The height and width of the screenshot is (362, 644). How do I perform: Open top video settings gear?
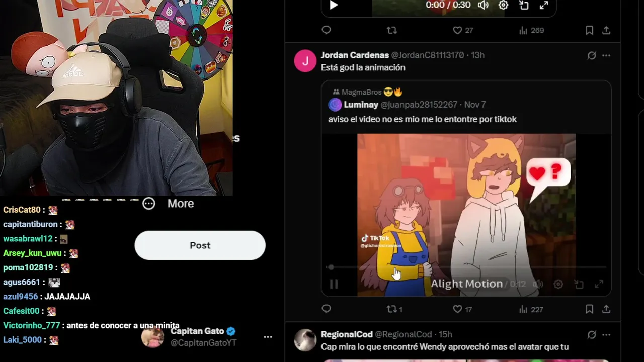503,5
